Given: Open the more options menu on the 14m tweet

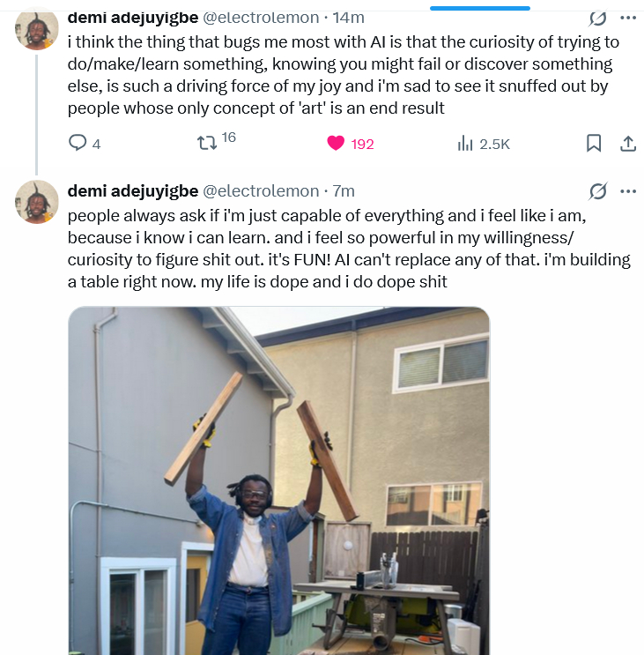Looking at the screenshot, I should [x=628, y=18].
